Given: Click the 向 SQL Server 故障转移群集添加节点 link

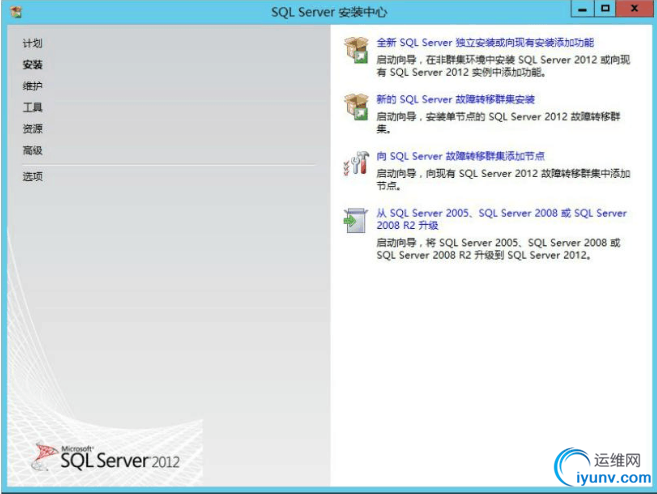Looking at the screenshot, I should click(460, 156).
